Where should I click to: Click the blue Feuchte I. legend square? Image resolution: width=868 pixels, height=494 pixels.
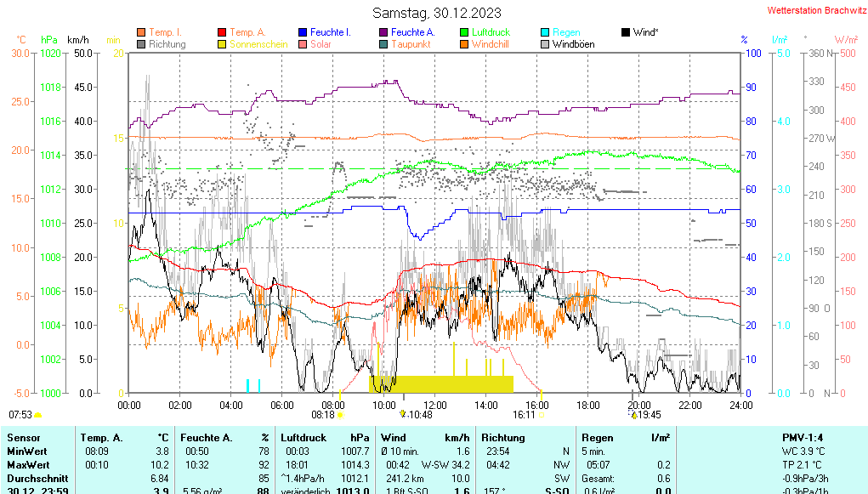coord(304,32)
